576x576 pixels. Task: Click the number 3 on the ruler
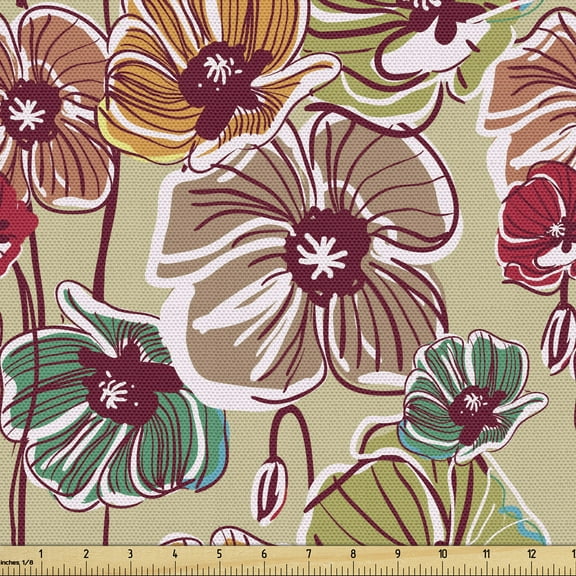[x=130, y=554]
